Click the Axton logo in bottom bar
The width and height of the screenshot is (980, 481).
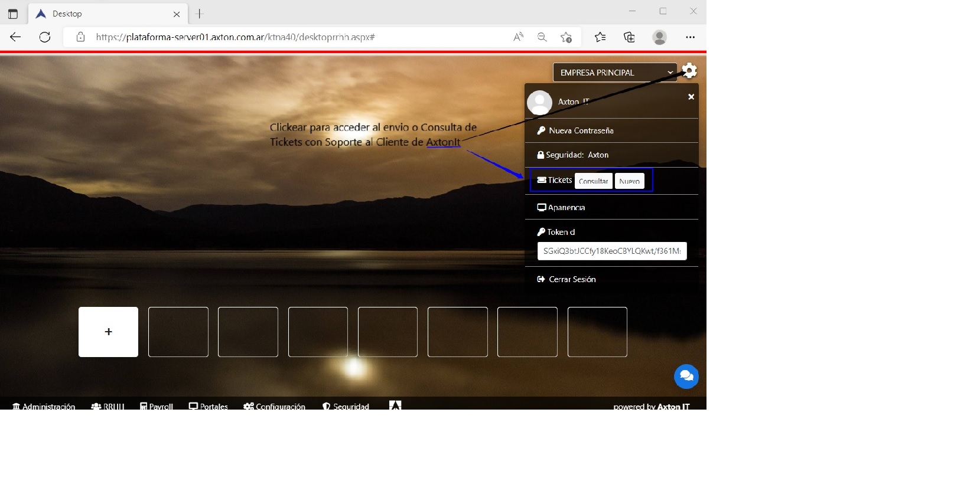(x=395, y=405)
